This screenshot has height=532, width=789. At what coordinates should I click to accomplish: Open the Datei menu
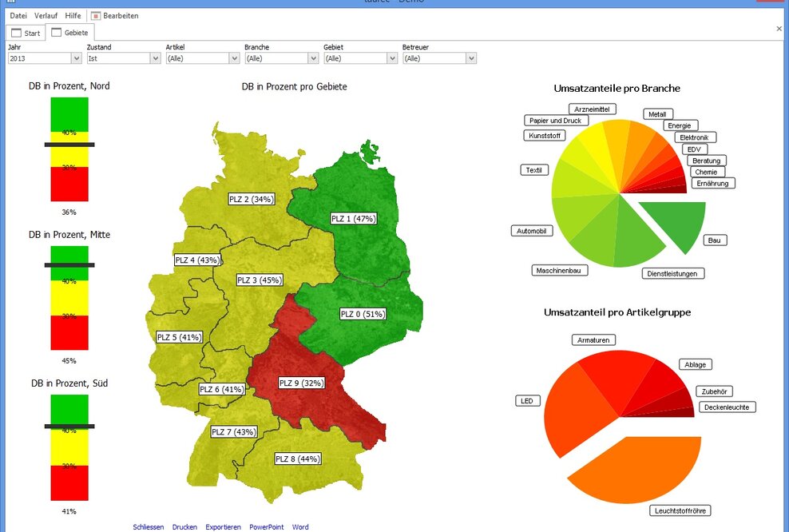18,15
